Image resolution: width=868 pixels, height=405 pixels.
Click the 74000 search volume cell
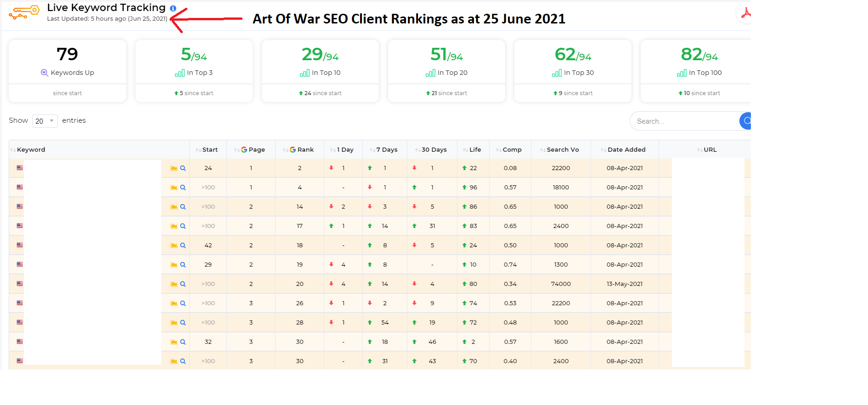coord(561,284)
